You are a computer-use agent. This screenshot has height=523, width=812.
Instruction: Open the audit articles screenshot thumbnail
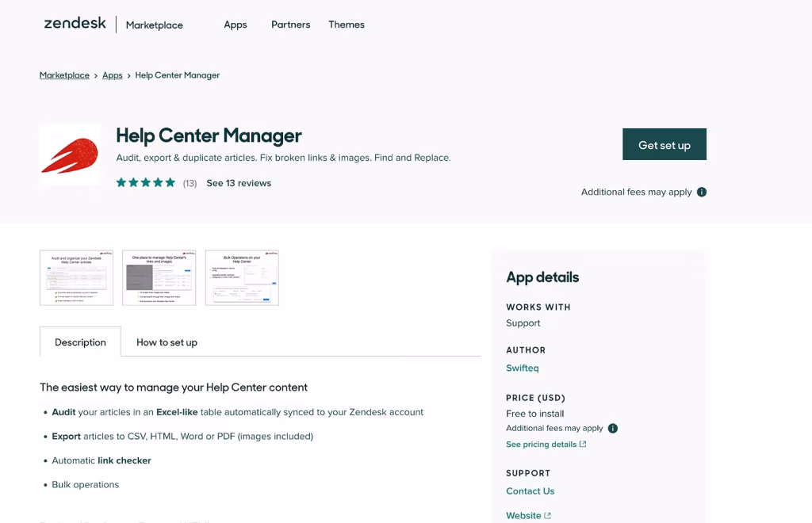pyautogui.click(x=76, y=278)
